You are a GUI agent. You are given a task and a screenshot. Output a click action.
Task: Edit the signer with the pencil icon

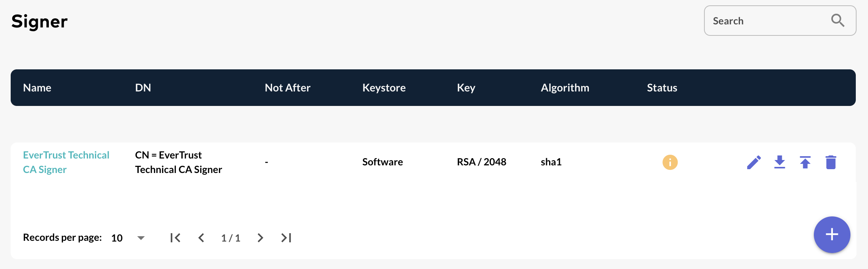pos(754,162)
